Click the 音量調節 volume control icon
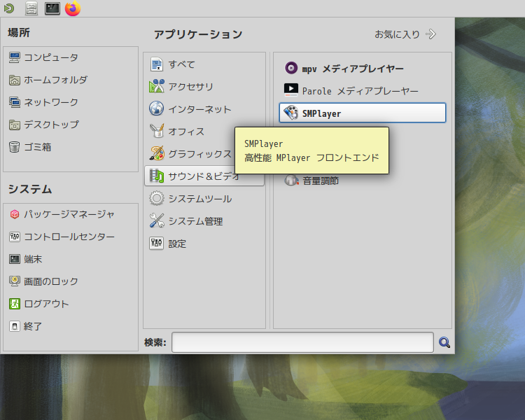 pos(291,181)
